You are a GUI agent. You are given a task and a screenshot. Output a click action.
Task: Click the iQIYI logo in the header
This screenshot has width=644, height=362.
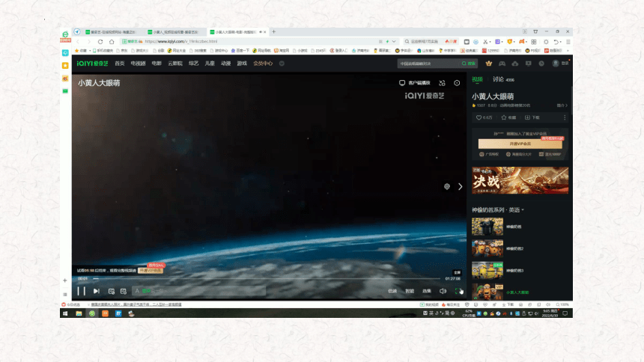(x=92, y=64)
